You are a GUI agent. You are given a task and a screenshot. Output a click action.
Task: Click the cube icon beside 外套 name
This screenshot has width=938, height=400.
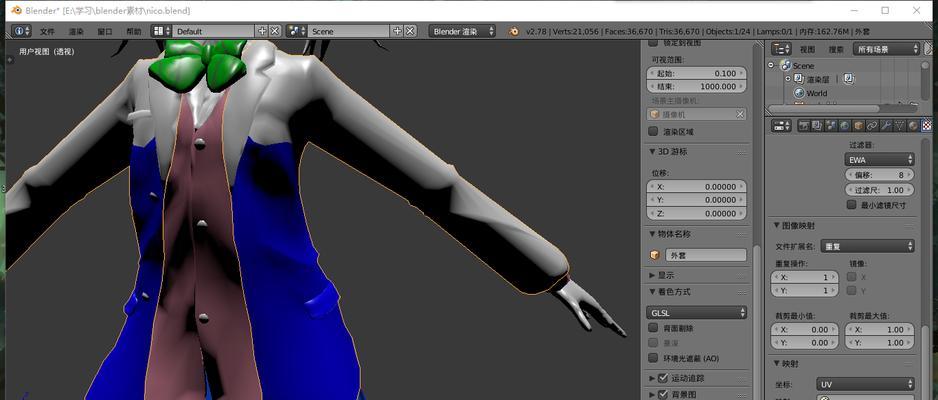[x=654, y=255]
